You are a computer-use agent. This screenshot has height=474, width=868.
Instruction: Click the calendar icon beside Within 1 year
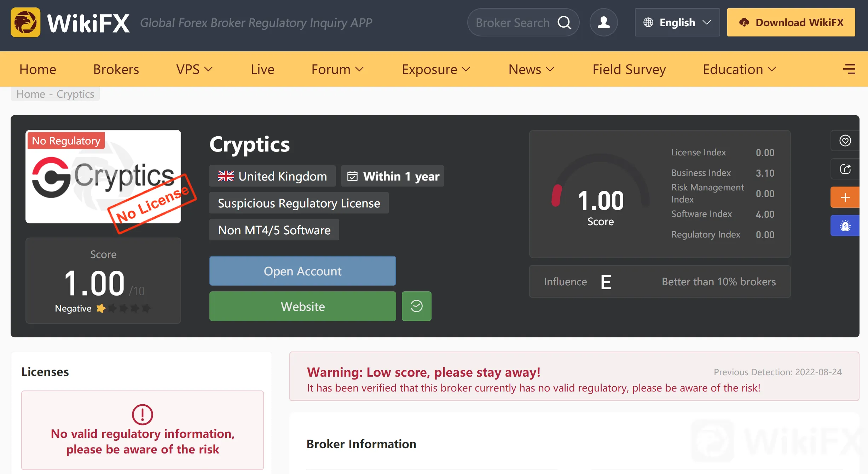click(352, 176)
